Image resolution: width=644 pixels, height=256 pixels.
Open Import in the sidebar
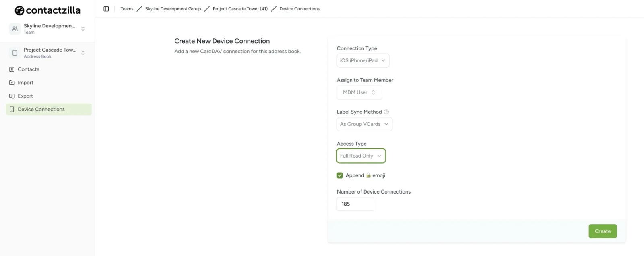click(49, 83)
